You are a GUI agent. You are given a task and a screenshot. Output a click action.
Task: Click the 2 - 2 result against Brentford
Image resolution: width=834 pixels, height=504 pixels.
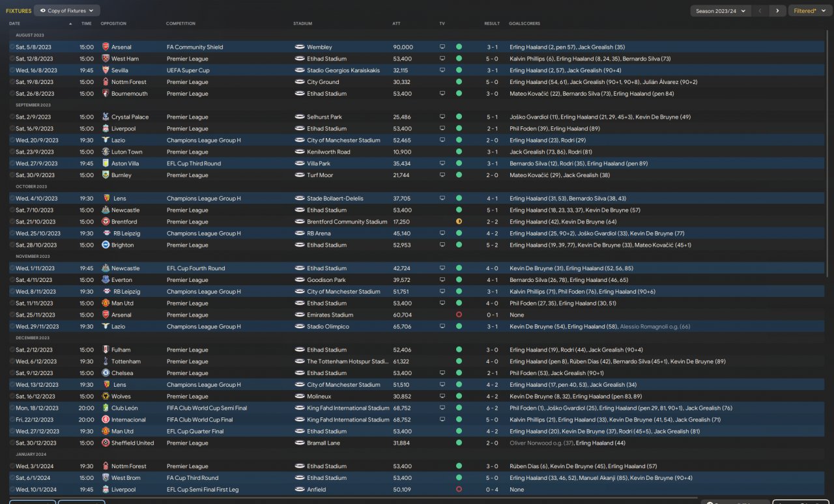pos(493,222)
